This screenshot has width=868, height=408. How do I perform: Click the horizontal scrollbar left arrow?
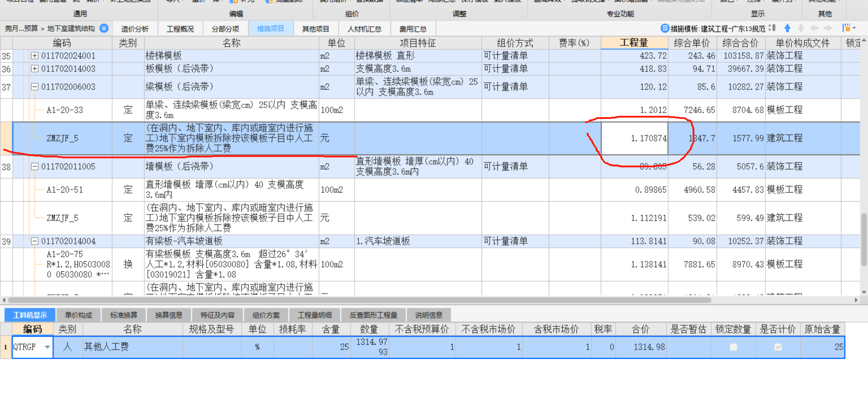[x=4, y=300]
